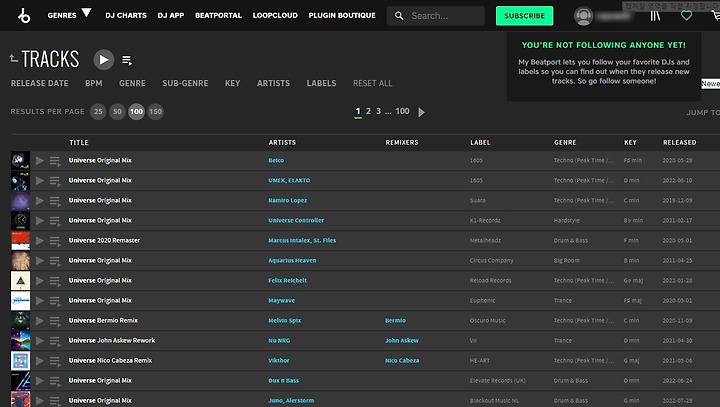This screenshot has height=407, width=720.
Task: Open the user profile avatar
Action: click(x=583, y=16)
